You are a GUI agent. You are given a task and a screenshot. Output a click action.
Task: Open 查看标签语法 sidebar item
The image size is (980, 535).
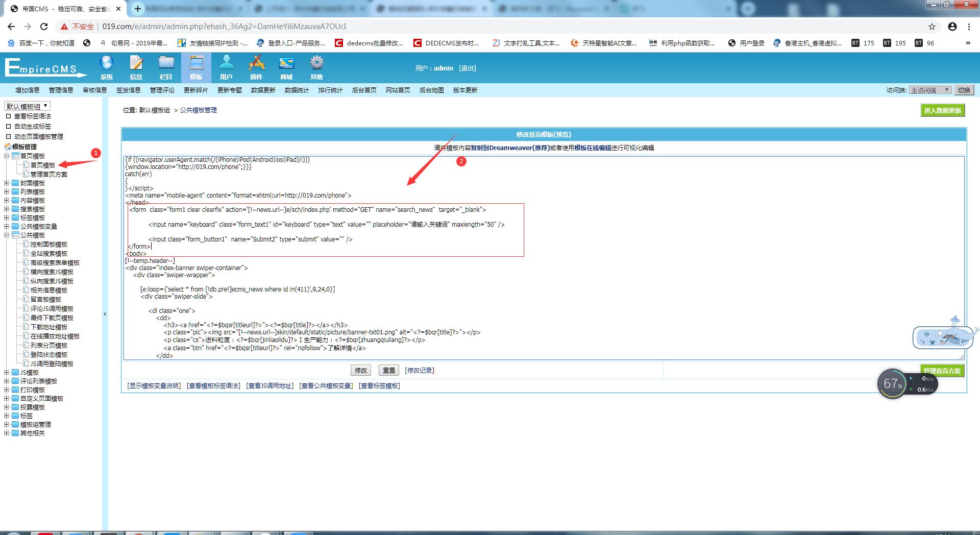click(x=33, y=116)
